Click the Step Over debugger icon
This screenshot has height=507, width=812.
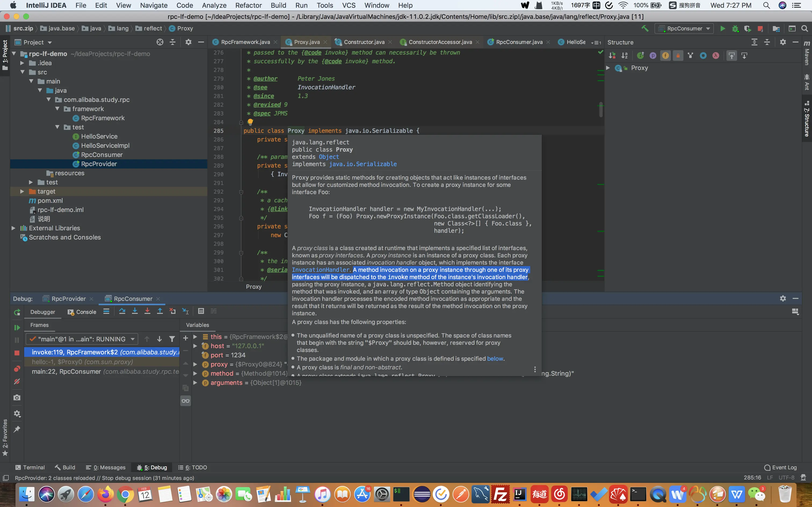pos(122,311)
